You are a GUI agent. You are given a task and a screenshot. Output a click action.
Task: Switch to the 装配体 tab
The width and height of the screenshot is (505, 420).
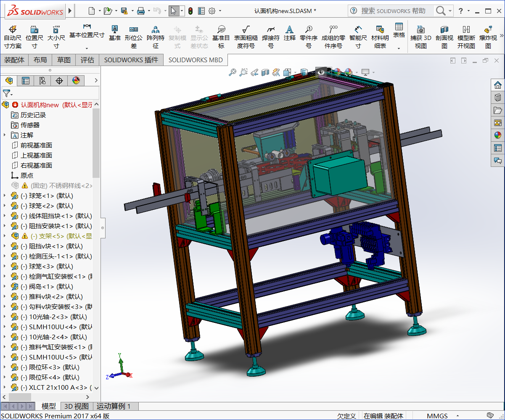tap(14, 60)
